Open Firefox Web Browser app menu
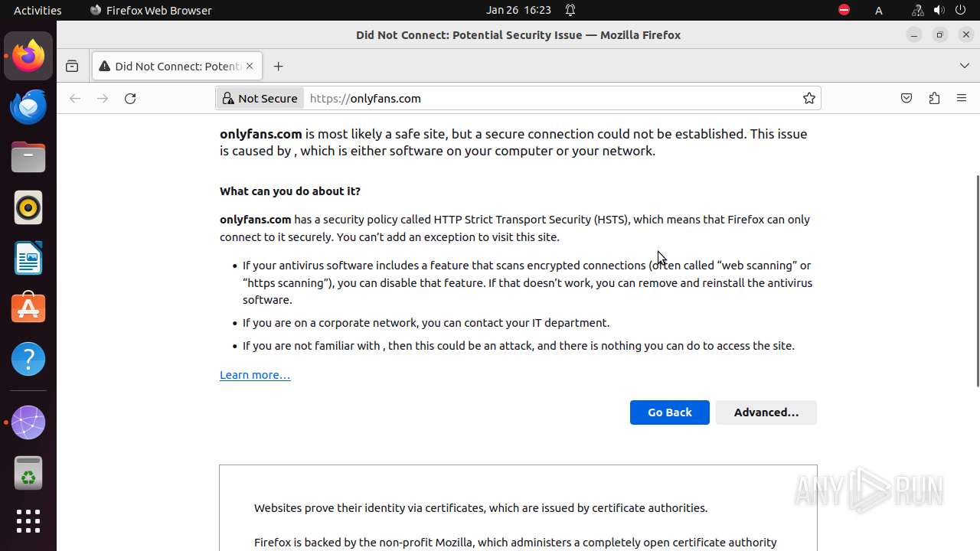Viewport: 980px width, 551px height. tap(151, 10)
